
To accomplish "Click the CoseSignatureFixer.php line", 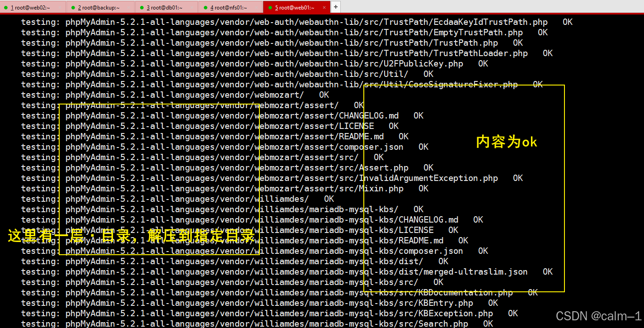I will pyautogui.click(x=282, y=84).
